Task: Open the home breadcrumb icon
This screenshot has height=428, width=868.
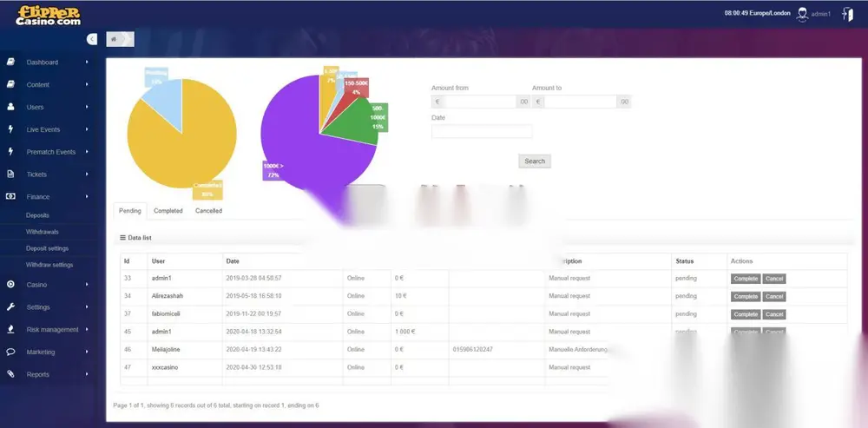Action: [114, 39]
